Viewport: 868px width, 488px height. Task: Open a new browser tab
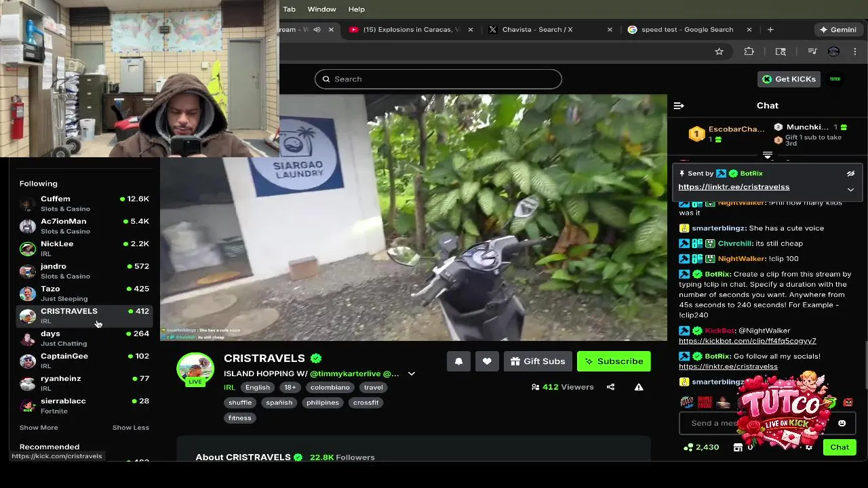(770, 30)
